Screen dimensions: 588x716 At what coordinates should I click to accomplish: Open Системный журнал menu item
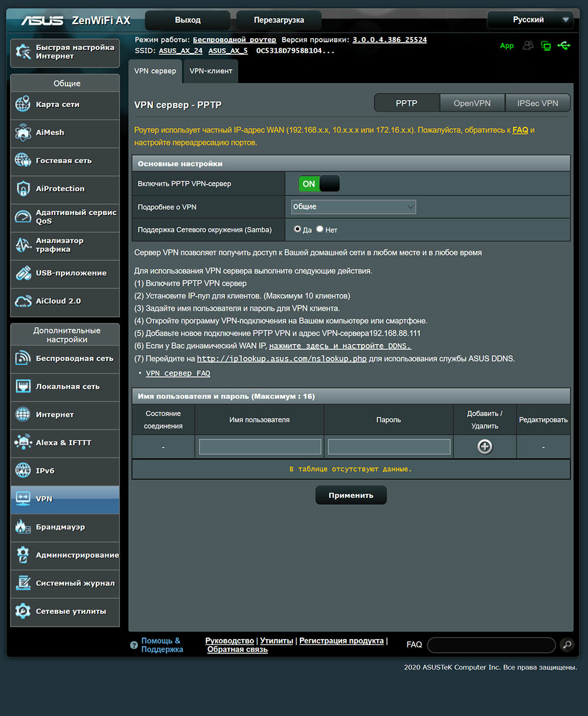click(x=65, y=583)
